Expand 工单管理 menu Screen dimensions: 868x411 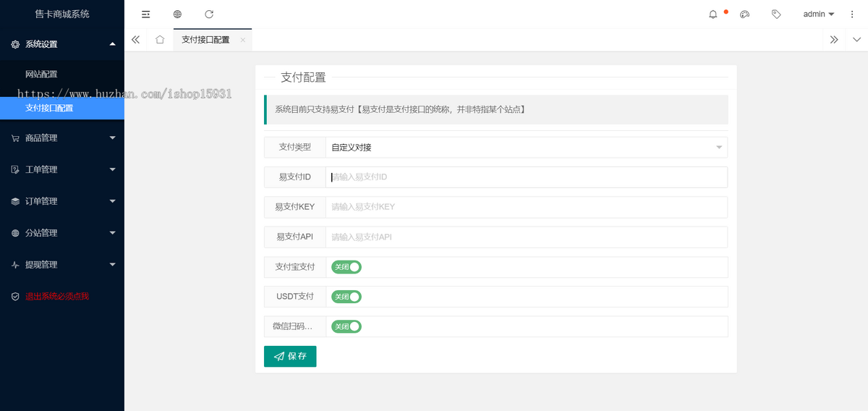(x=112, y=169)
